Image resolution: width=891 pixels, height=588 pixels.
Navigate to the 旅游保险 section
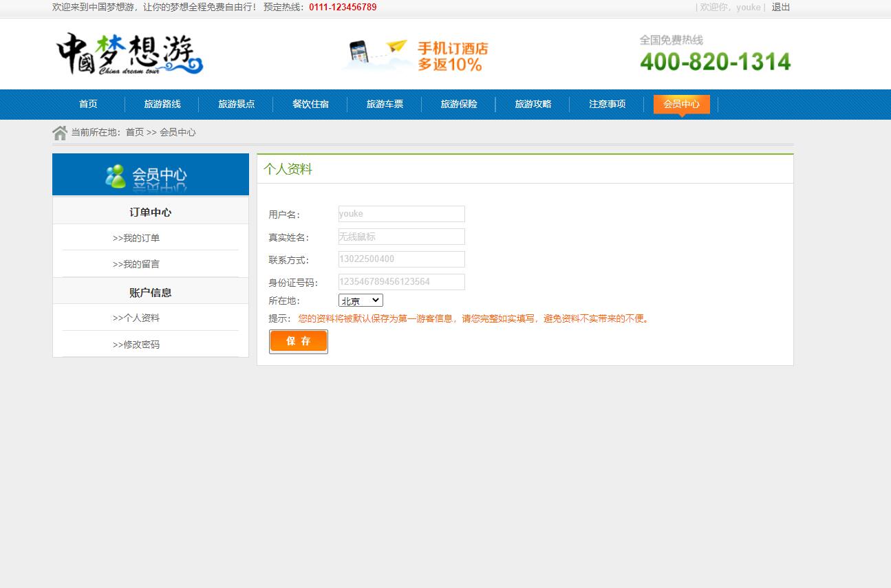(x=459, y=104)
